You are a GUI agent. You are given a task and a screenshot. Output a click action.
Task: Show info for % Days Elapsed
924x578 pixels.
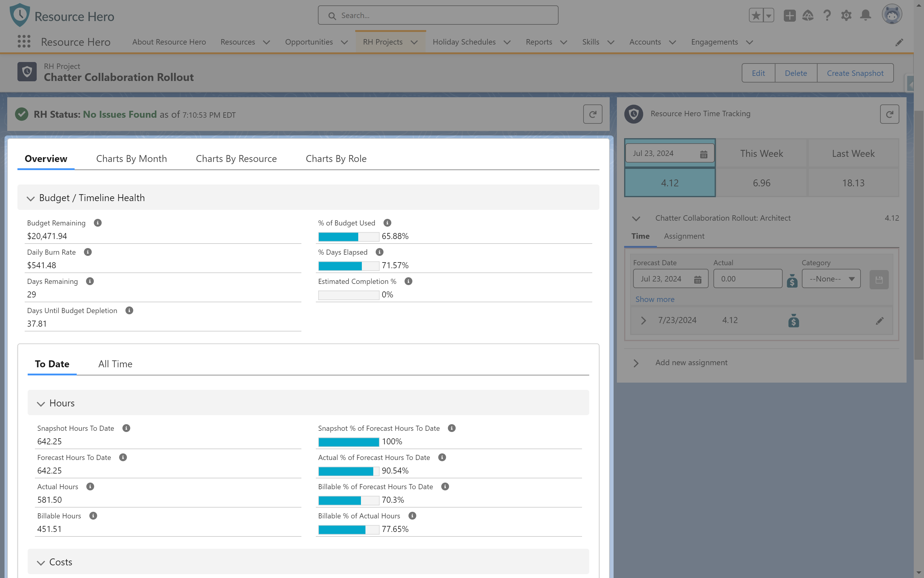point(380,252)
